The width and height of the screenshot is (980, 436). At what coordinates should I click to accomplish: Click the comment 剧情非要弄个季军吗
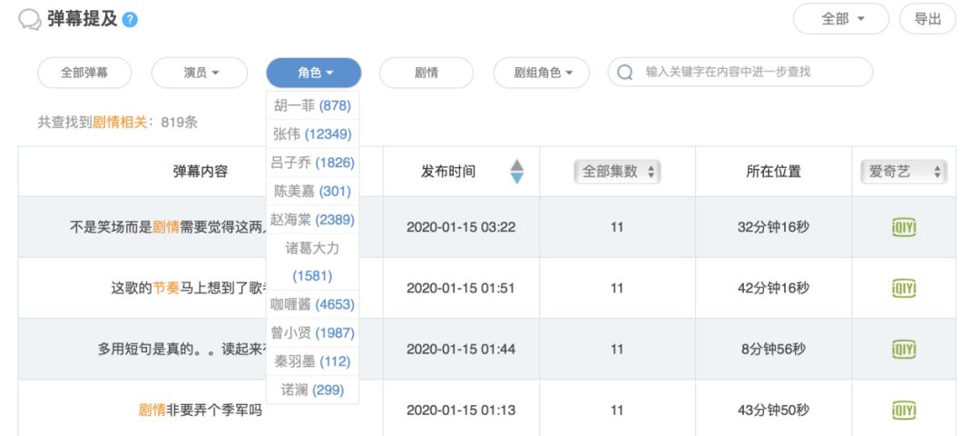[200, 411]
